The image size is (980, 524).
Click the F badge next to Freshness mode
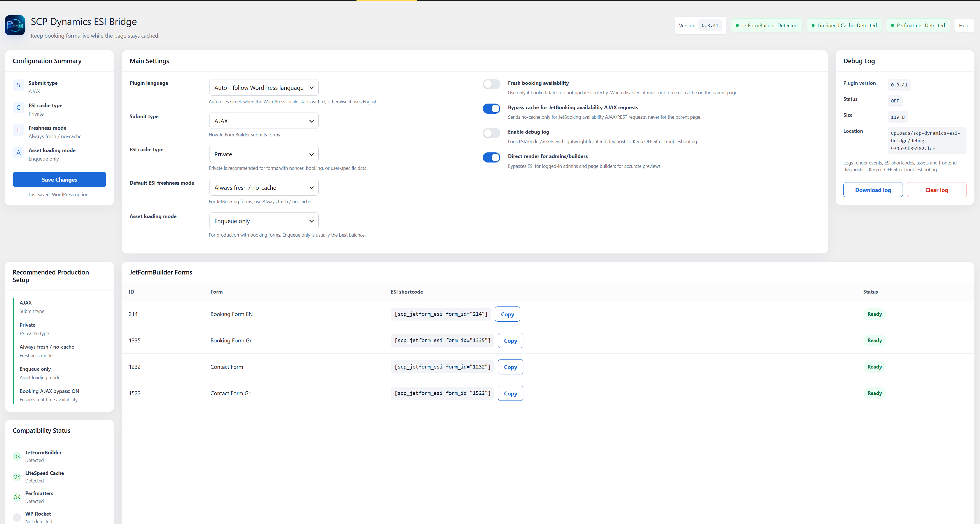pyautogui.click(x=18, y=130)
